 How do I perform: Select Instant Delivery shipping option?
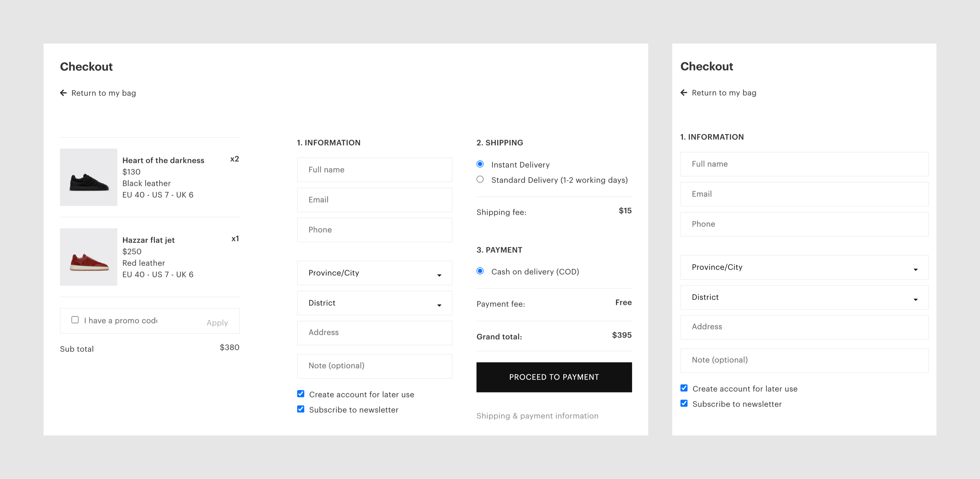[x=480, y=164]
